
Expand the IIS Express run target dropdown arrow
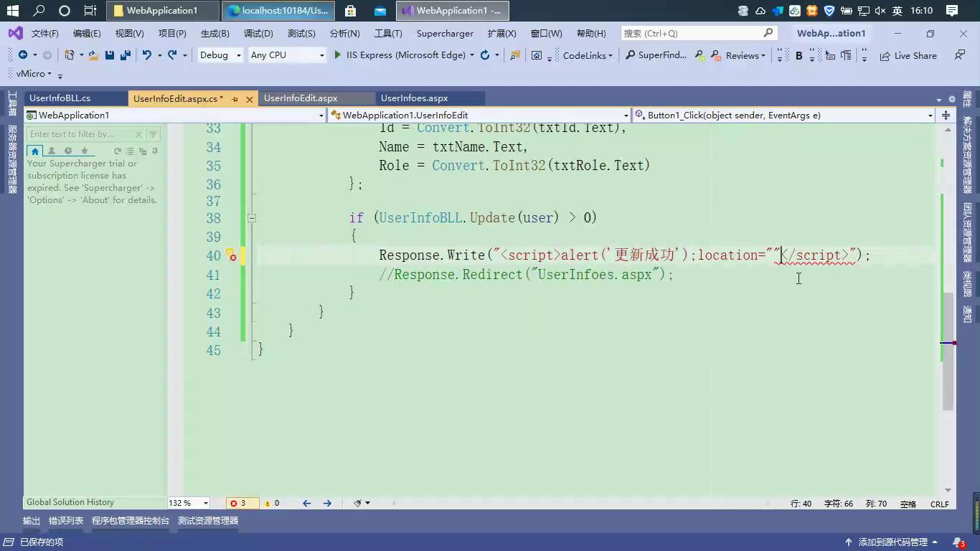point(472,55)
